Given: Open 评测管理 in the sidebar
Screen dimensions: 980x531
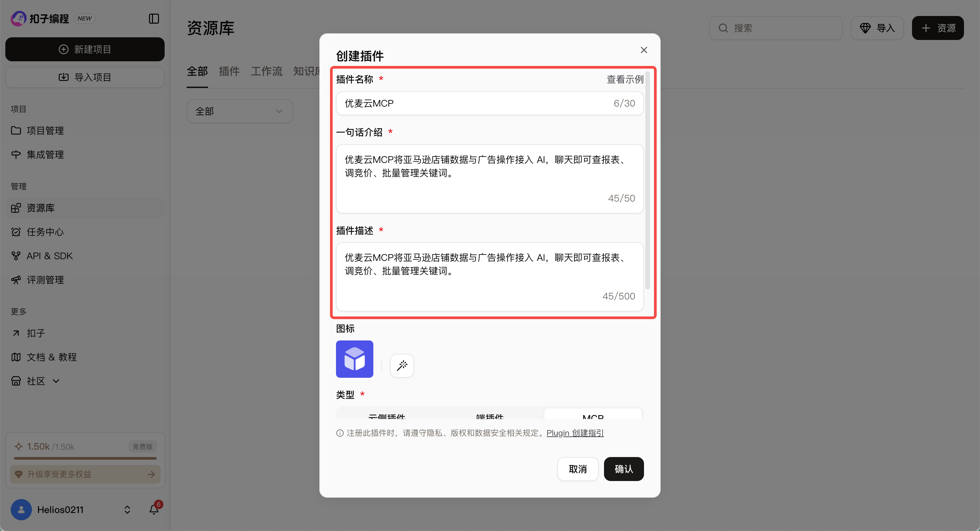Looking at the screenshot, I should tap(85, 280).
